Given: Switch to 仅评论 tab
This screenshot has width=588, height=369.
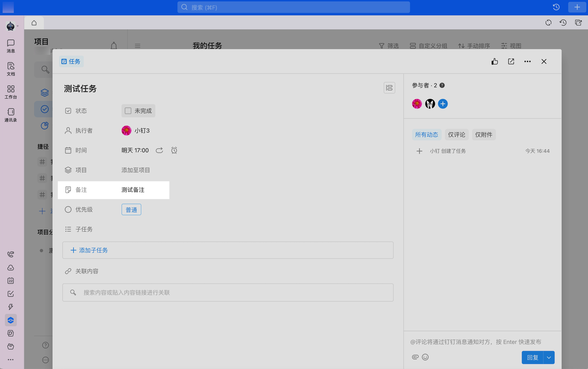Looking at the screenshot, I should (456, 135).
